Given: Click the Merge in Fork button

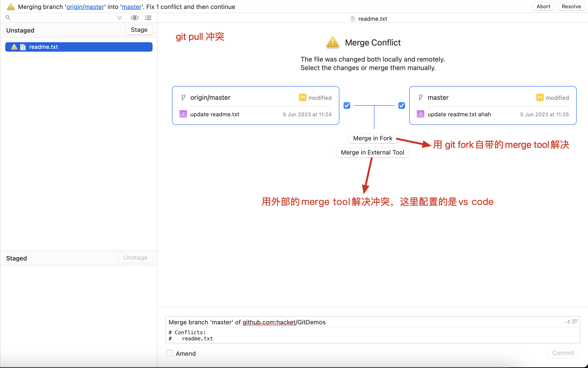Looking at the screenshot, I should tap(372, 138).
